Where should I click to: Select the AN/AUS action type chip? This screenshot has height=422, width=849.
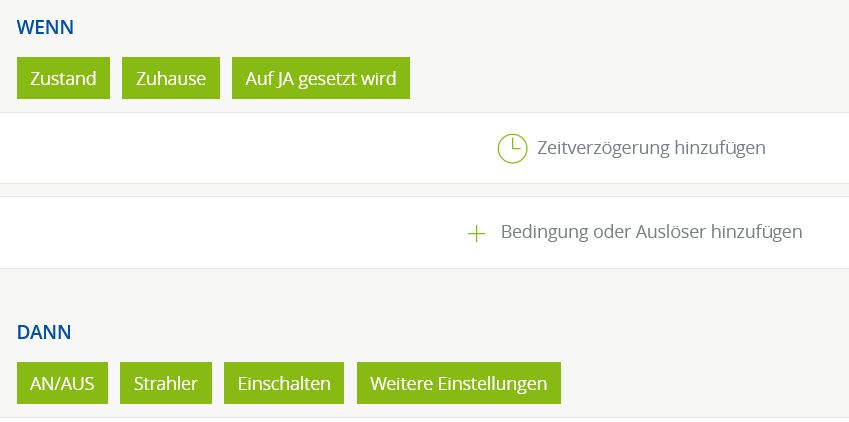[x=62, y=383]
